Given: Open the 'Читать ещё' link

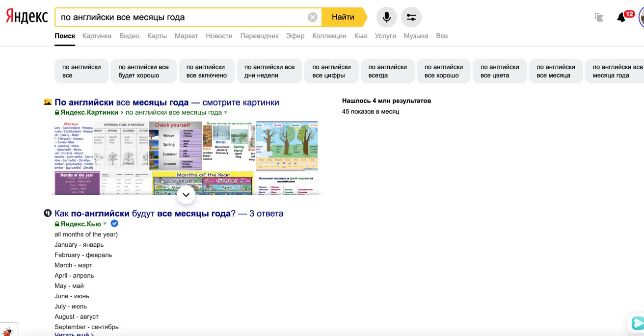Looking at the screenshot, I should 74,335.
